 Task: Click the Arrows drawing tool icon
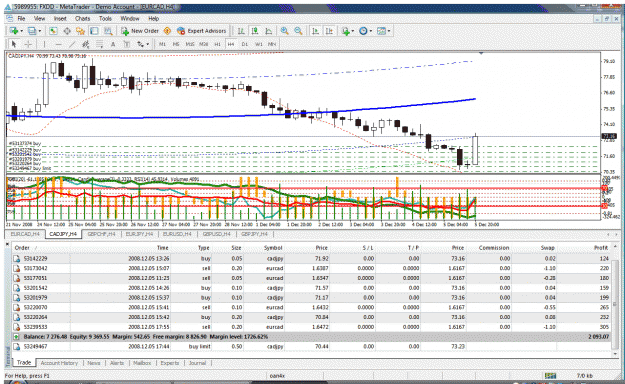point(140,44)
